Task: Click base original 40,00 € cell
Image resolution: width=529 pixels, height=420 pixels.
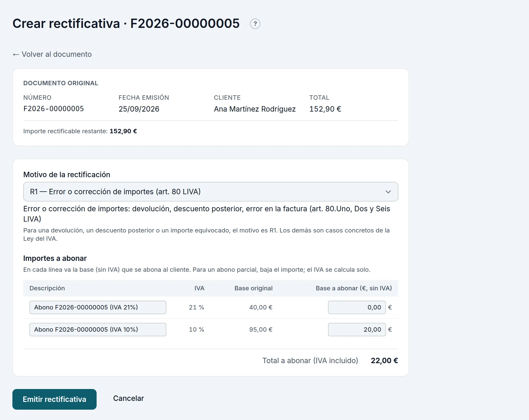Action: 261,307
